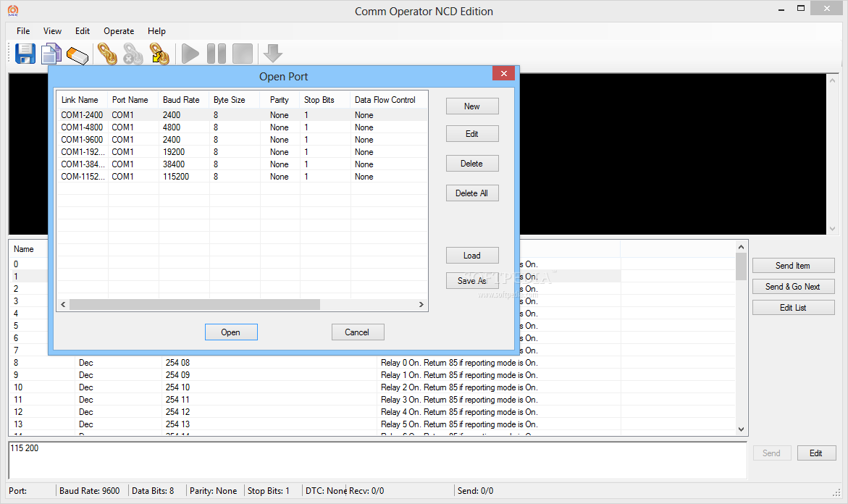
Task: Click the dialog list's horizontal scrollbar thumb
Action: coord(195,304)
